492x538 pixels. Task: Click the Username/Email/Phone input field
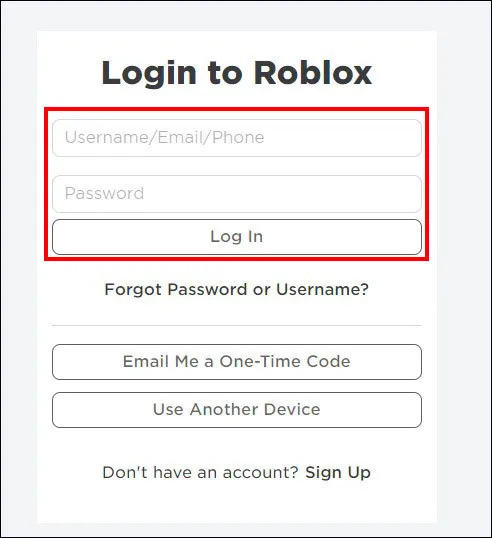[237, 138]
